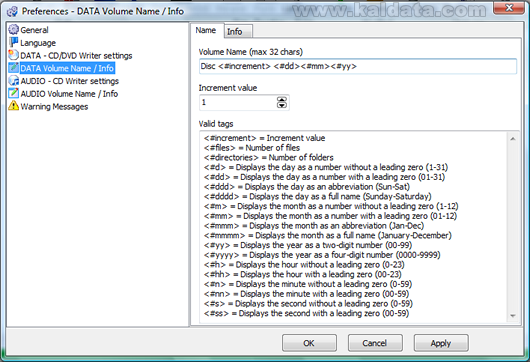Click the '<#s>' second without leading zero line
Image resolution: width=530 pixels, height=362 pixels.
point(308,304)
